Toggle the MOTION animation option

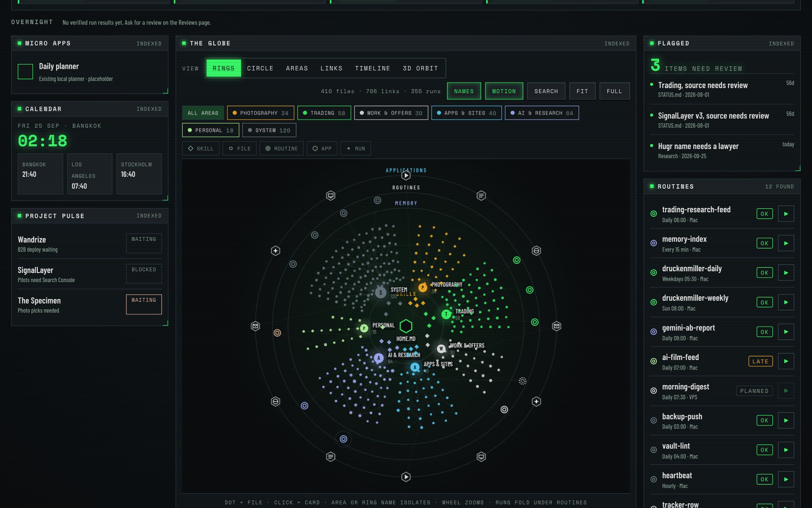pos(504,91)
